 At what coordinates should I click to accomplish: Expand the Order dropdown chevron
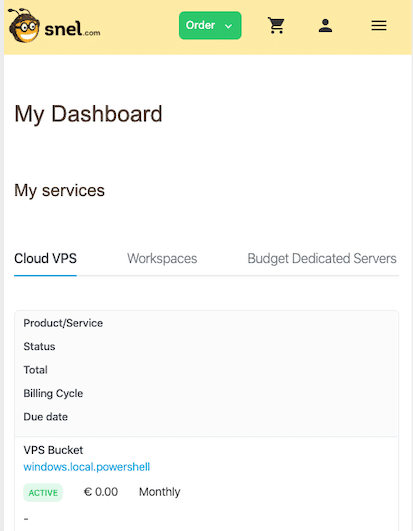[x=229, y=26]
